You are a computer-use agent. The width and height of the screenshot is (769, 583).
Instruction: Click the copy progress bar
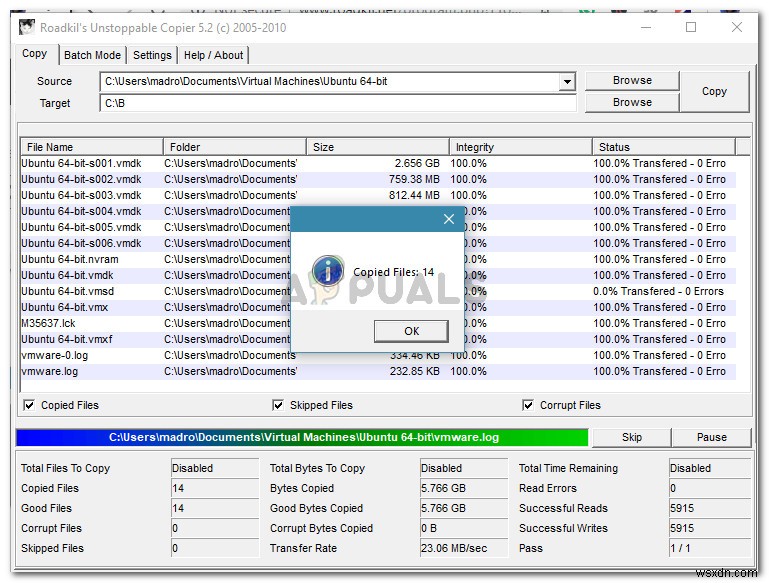(301, 437)
